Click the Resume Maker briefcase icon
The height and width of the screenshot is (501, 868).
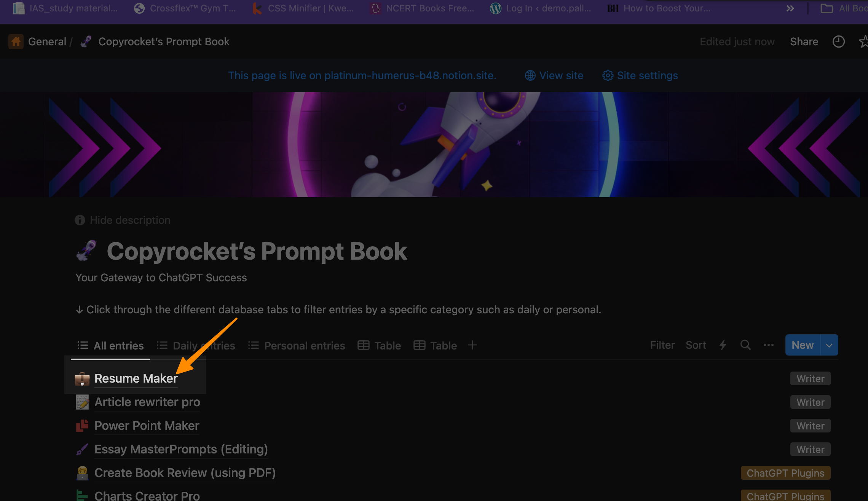pos(82,379)
